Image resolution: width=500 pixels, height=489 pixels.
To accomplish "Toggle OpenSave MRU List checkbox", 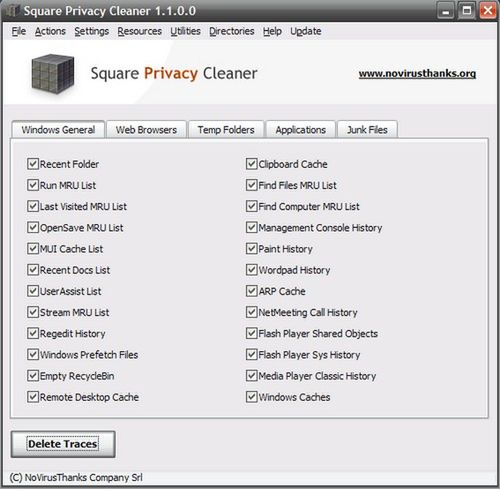I will click(x=33, y=228).
